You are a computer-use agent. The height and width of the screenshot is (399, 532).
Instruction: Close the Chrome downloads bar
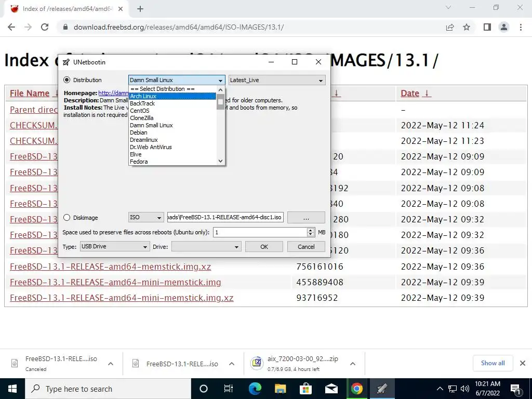[523, 363]
